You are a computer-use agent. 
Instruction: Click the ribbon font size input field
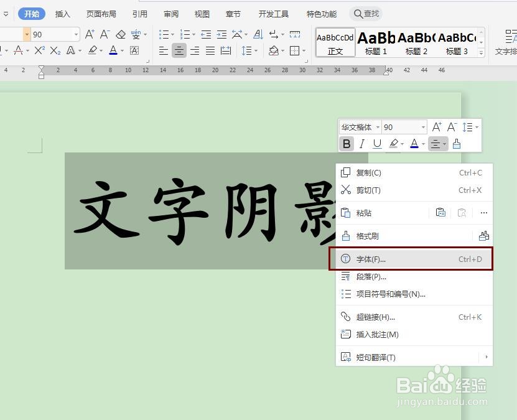click(52, 34)
